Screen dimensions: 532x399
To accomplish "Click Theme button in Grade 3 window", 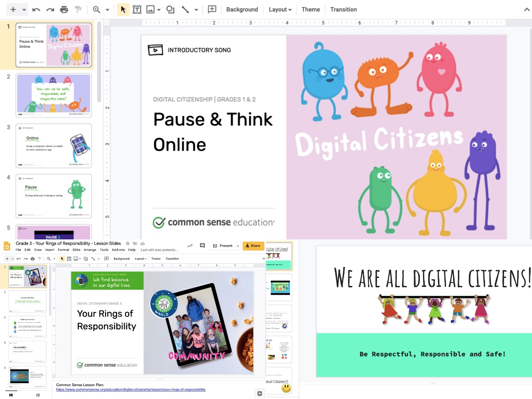I will 156,259.
